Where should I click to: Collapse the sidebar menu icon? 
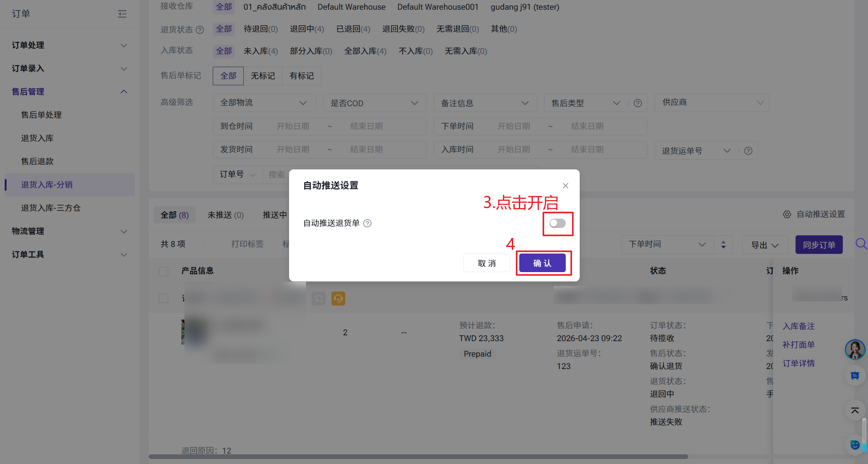pyautogui.click(x=122, y=14)
